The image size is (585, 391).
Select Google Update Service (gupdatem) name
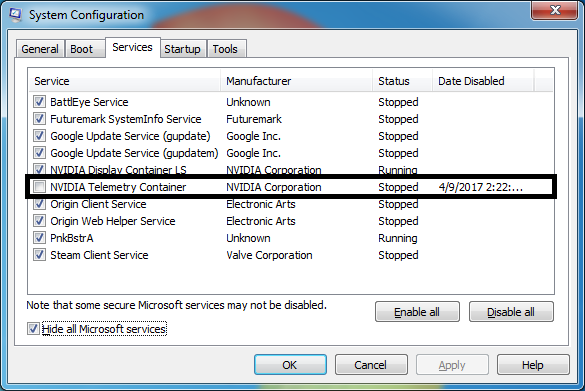tap(134, 153)
